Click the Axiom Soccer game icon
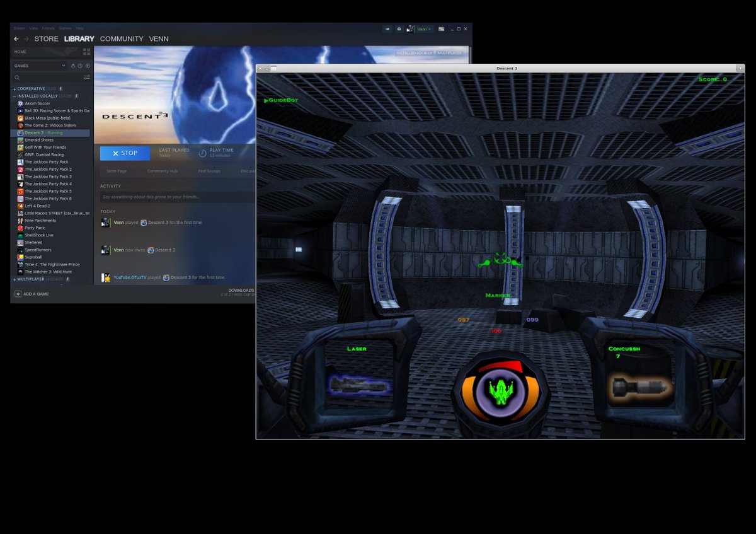This screenshot has height=534, width=756. (20, 103)
